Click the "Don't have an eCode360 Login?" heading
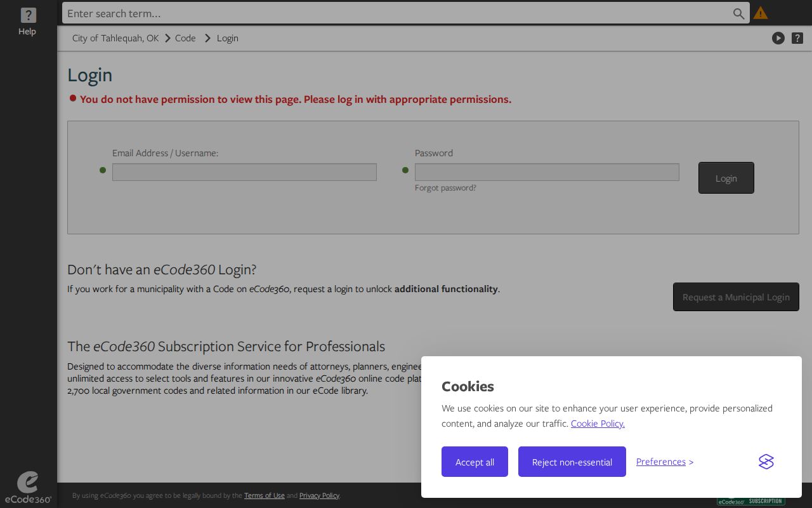This screenshot has width=812, height=508. click(162, 269)
